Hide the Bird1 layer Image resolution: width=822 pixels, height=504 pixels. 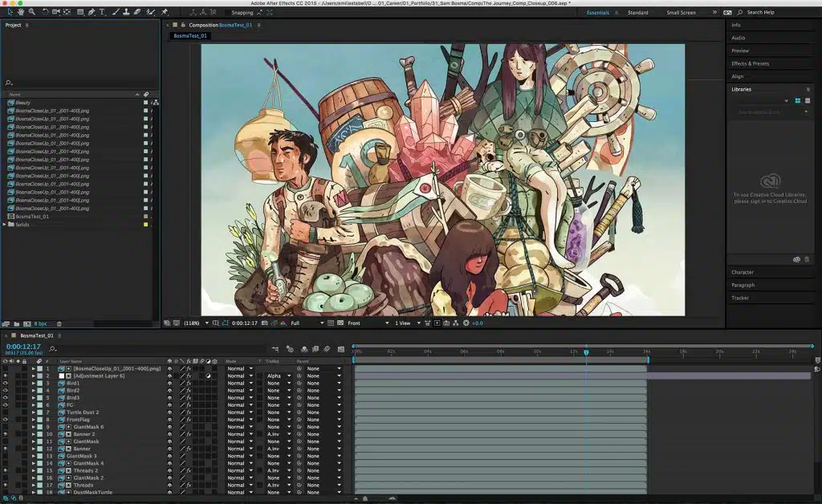click(5, 384)
